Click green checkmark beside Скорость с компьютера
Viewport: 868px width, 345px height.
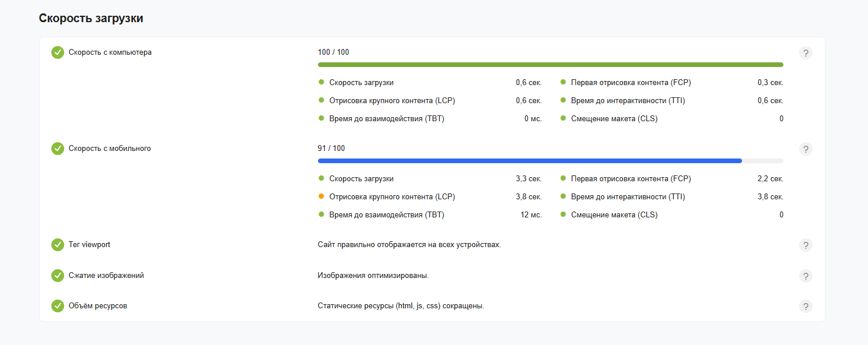58,52
